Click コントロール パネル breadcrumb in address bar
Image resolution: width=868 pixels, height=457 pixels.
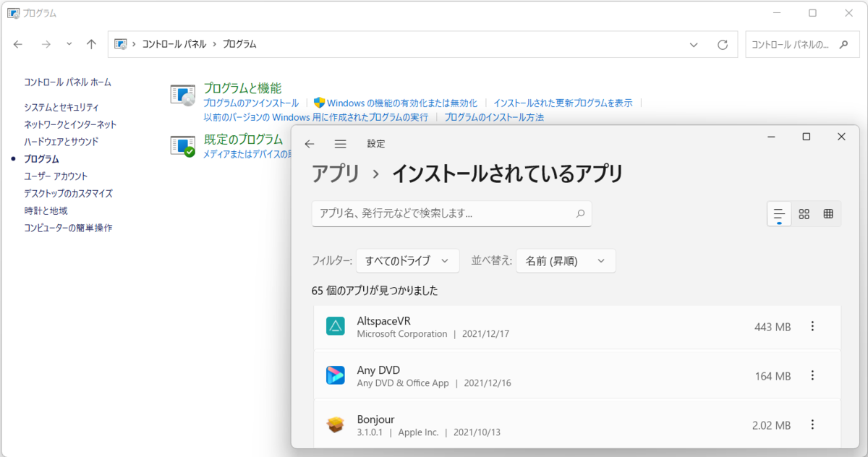[x=174, y=44]
